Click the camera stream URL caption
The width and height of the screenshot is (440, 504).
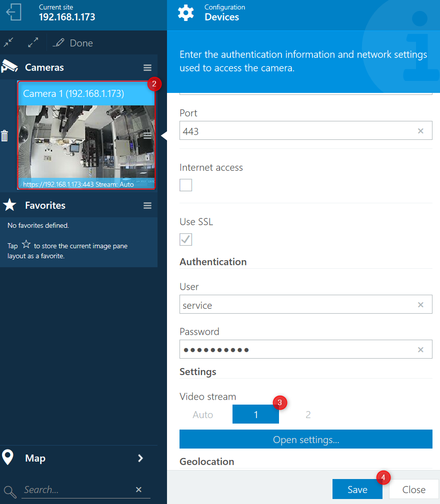point(78,184)
